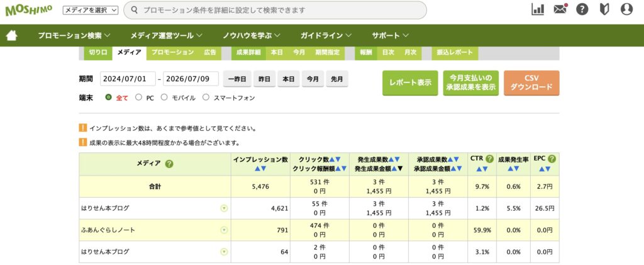Open the メディアを選択 dropdown
Screen dimensions: 644x265
91,10
